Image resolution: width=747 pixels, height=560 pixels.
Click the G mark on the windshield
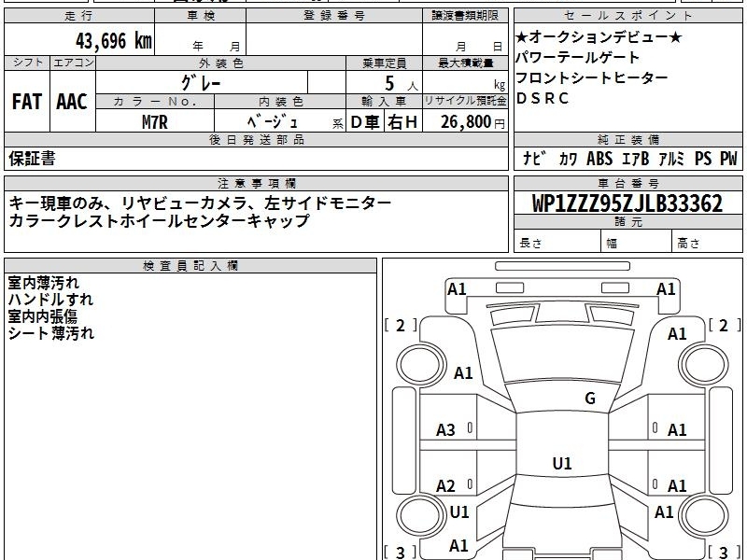click(590, 399)
